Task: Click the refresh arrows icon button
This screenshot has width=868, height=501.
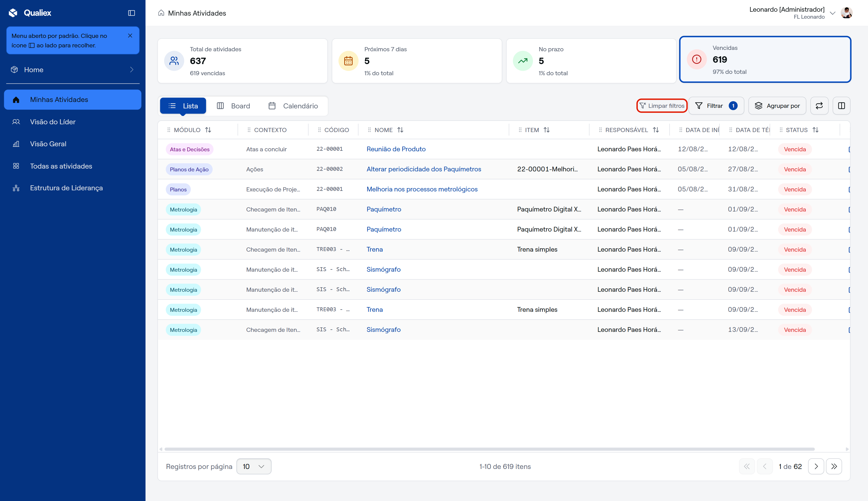Action: (819, 106)
